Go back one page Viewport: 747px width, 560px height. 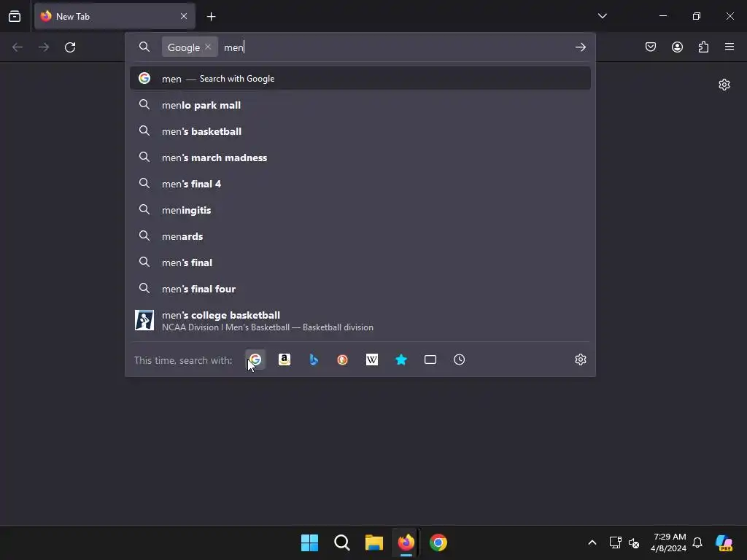[18, 47]
